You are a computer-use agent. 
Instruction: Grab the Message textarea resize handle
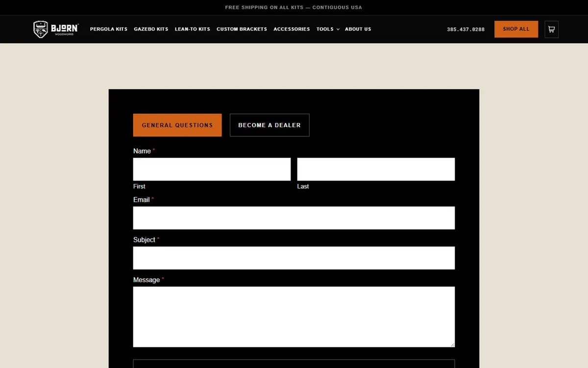point(452,344)
